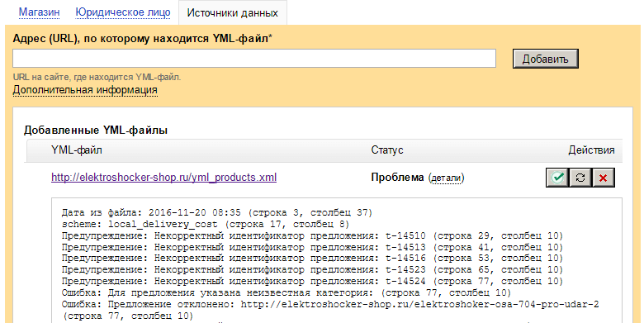
Task: Click the Статус column header
Action: pos(387,150)
